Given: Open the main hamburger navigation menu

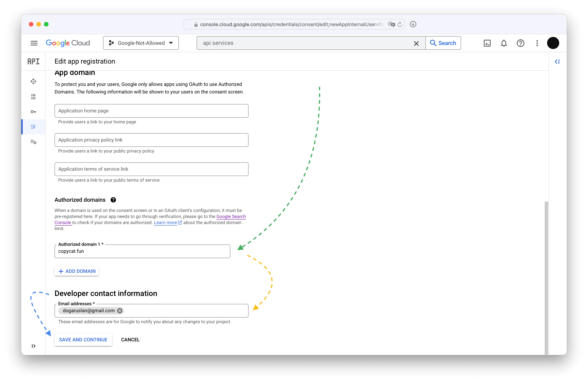Looking at the screenshot, I should pos(34,43).
